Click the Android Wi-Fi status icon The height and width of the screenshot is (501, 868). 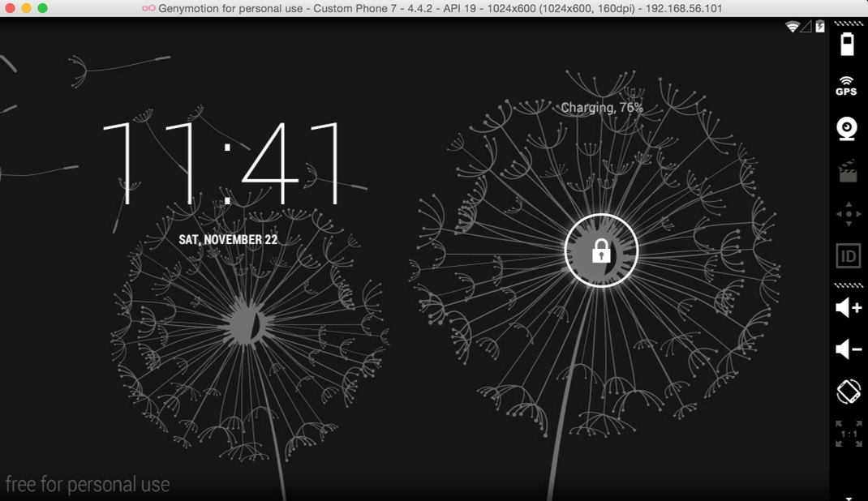tap(792, 27)
